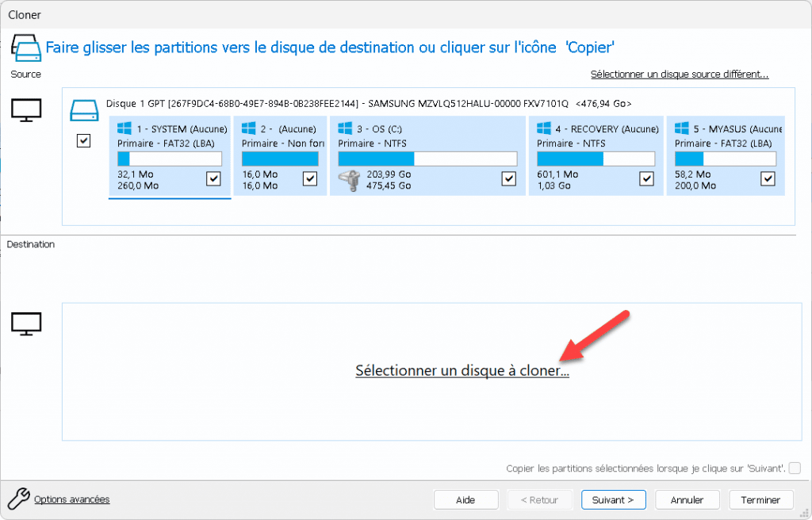The height and width of the screenshot is (520, 812).
Task: Uncheck partition 2 for cloning
Action: pyautogui.click(x=310, y=178)
